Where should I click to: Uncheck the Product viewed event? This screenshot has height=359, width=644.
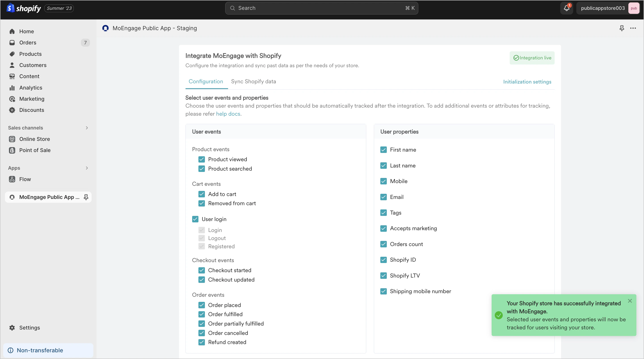tap(202, 159)
